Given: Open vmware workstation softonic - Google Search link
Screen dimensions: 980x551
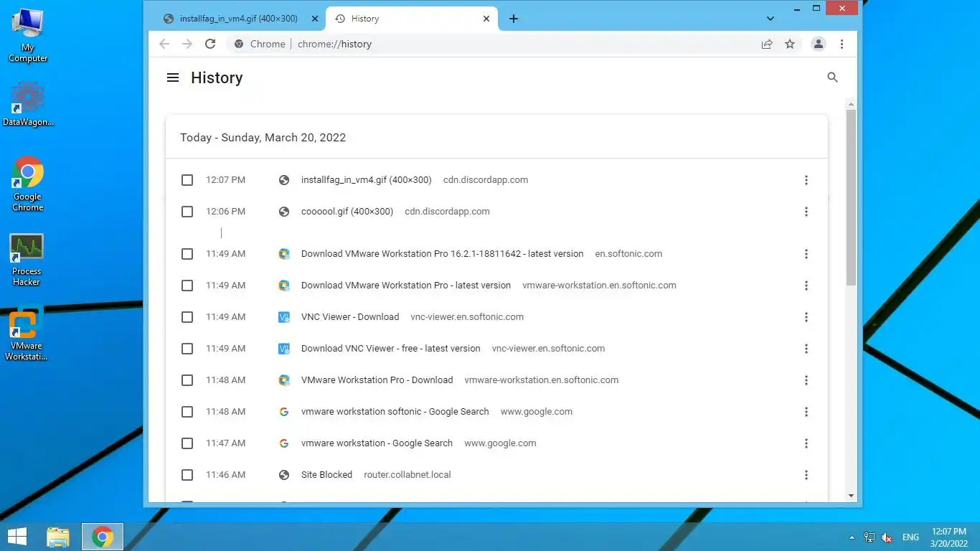Looking at the screenshot, I should [x=395, y=412].
